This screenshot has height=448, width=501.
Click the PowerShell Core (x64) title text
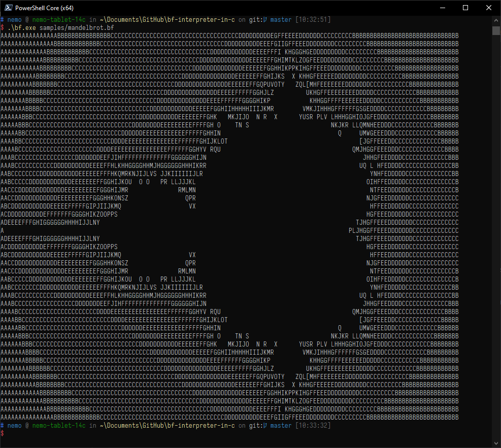click(45, 8)
